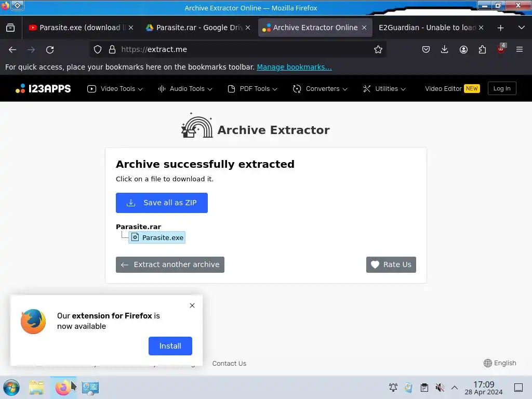The height and width of the screenshot is (399, 532).
Task: Open file explorer from the taskbar
Action: point(36,388)
